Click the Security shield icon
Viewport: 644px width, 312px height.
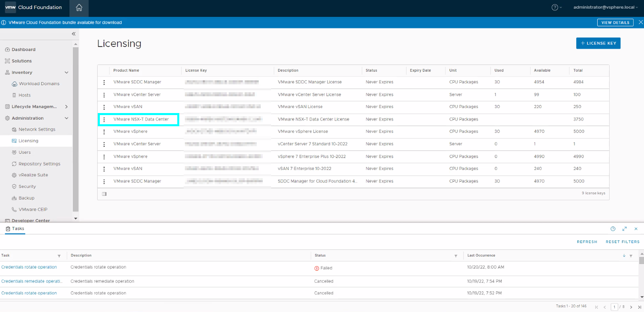pos(14,187)
